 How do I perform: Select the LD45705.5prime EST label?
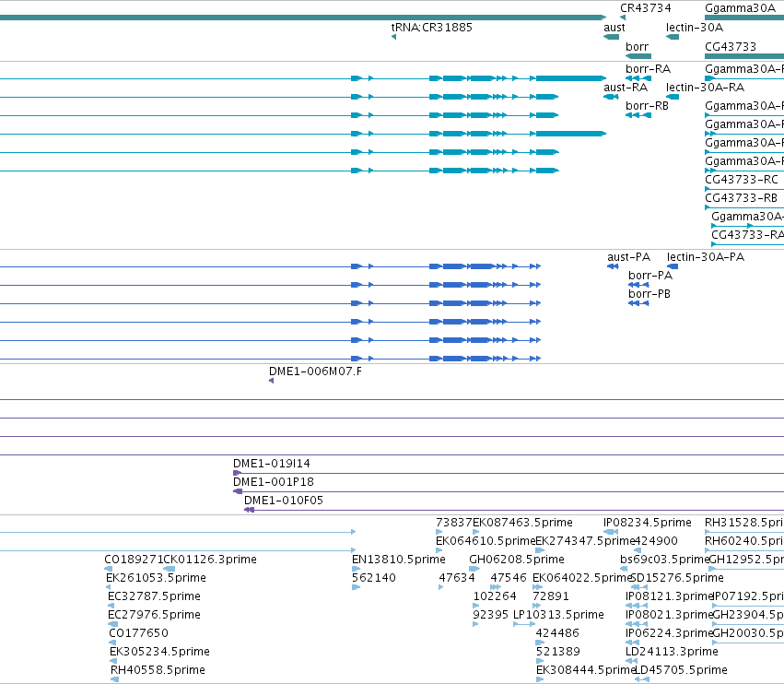point(681,670)
